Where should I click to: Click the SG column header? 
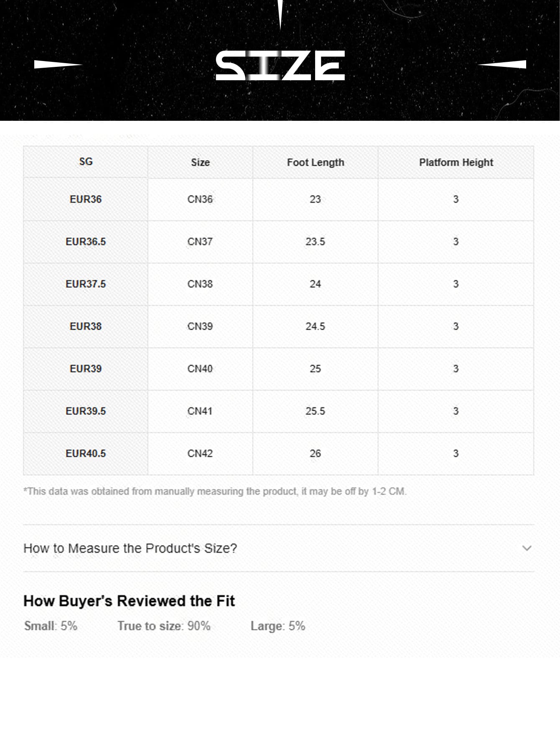[x=86, y=162]
